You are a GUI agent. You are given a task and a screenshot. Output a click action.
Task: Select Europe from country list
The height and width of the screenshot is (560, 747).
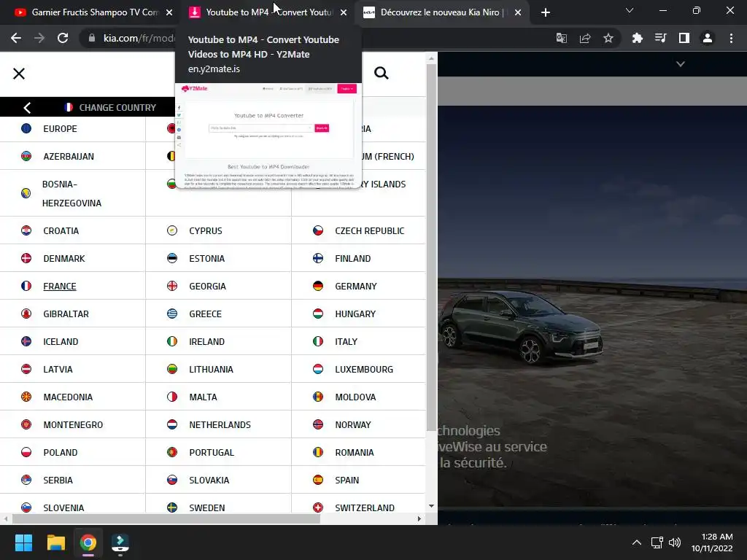pos(60,128)
